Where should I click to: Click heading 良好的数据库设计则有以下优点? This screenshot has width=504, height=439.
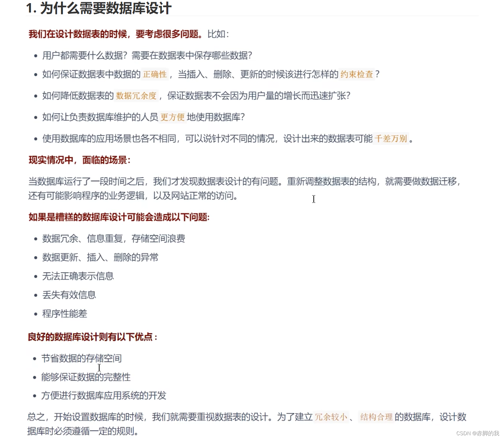tap(92, 338)
